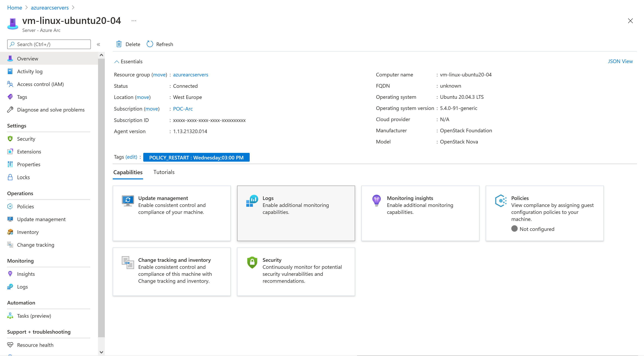Open Access control (IAM) in the sidebar
The height and width of the screenshot is (356, 644).
(x=40, y=84)
